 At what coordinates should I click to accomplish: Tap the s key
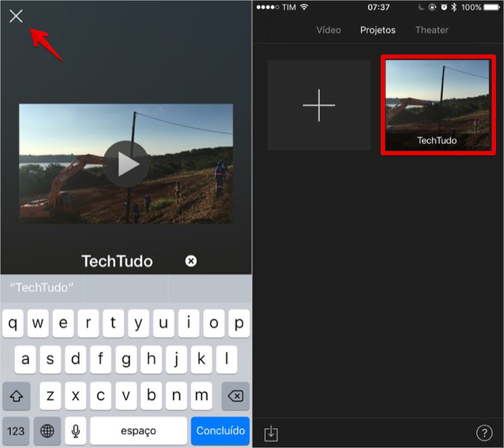(50, 359)
